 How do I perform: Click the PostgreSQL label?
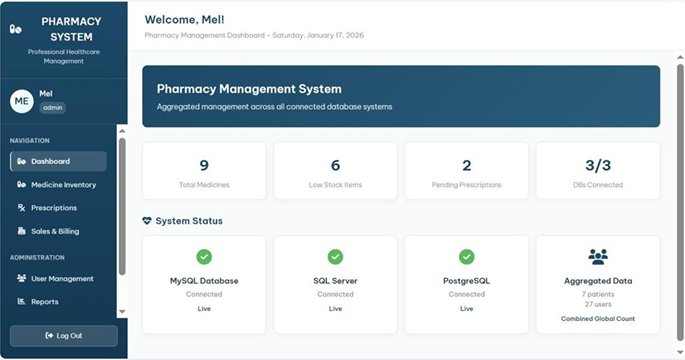467,281
